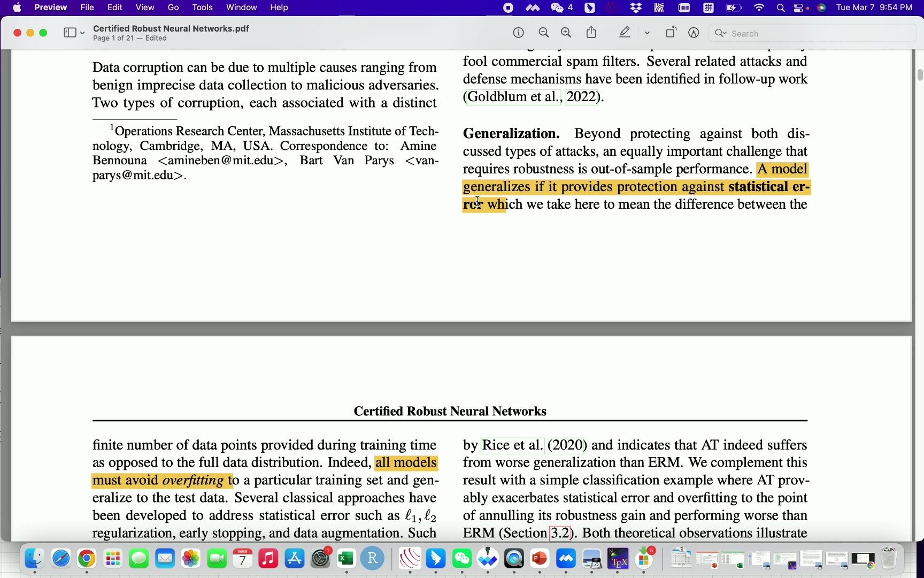Open Mail from the Dock
Viewport: 924px width, 578px height.
[x=165, y=559]
